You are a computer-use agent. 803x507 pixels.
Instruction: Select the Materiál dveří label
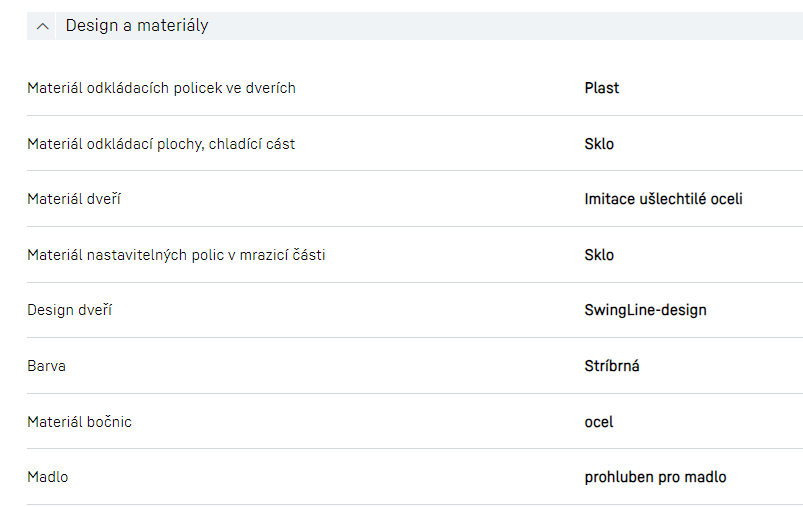pos(74,199)
